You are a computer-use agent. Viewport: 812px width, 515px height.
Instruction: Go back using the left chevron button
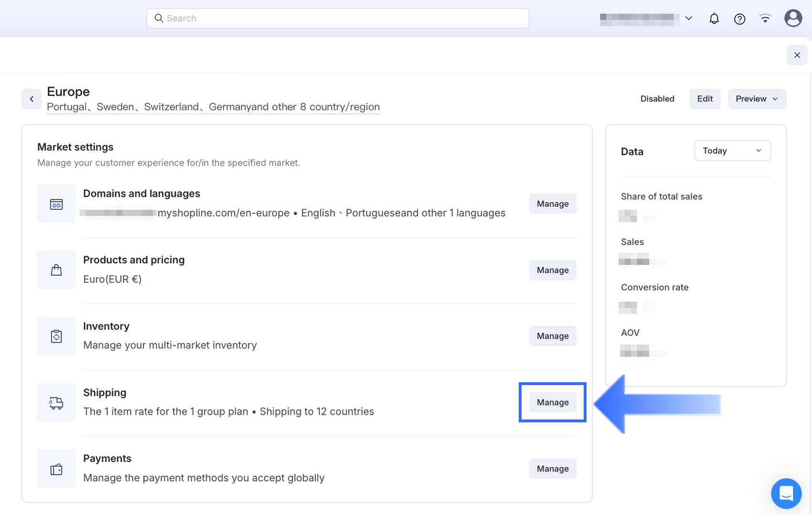click(x=32, y=99)
